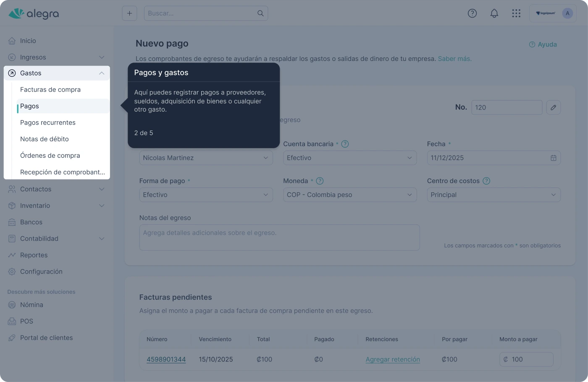The image size is (588, 382).
Task: Click Centro de costos help icon
Action: [486, 181]
